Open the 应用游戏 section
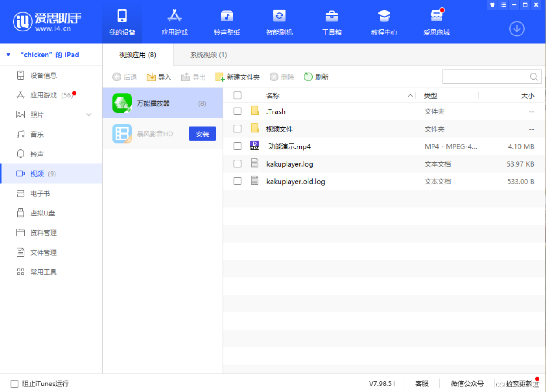Image resolution: width=546 pixels, height=392 pixels. click(x=174, y=22)
